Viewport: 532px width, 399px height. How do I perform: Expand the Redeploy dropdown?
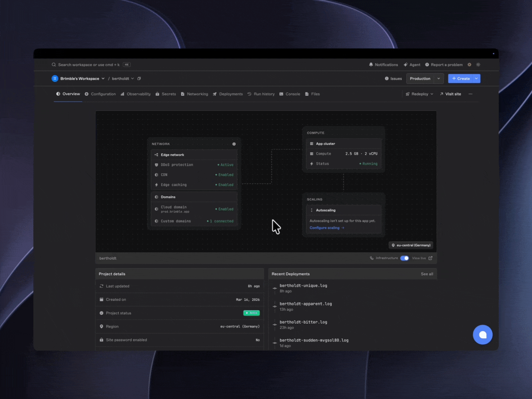coord(419,94)
